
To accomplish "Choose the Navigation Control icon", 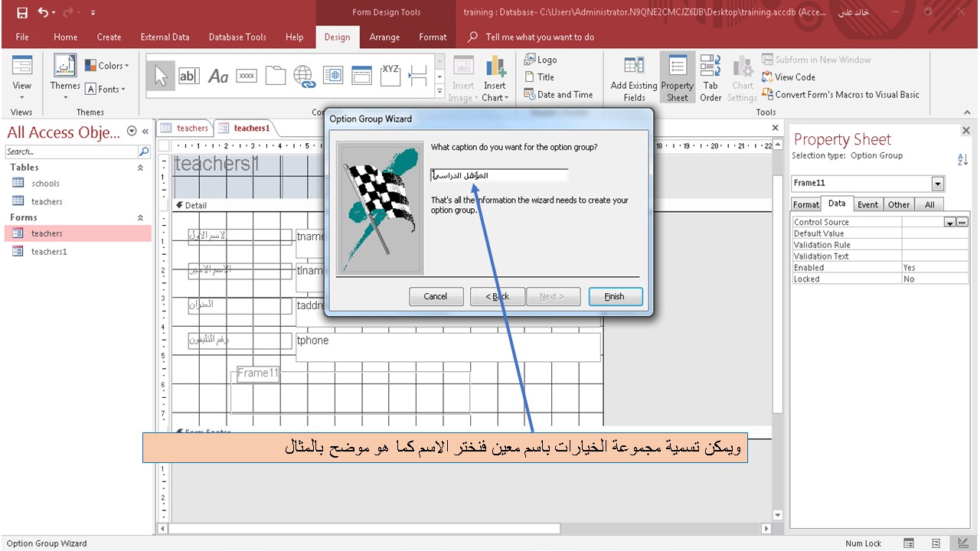I will click(361, 76).
